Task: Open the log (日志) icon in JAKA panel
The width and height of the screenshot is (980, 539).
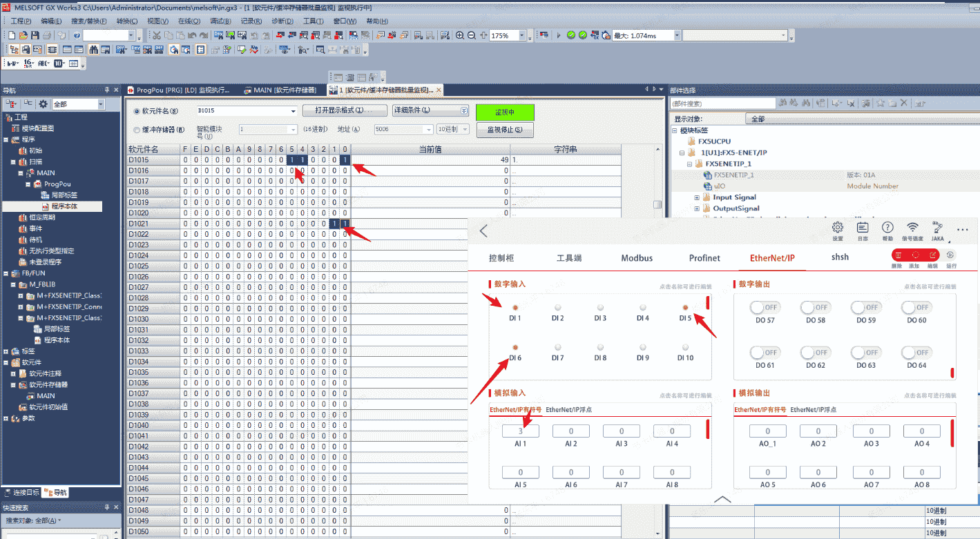Action: (x=863, y=228)
